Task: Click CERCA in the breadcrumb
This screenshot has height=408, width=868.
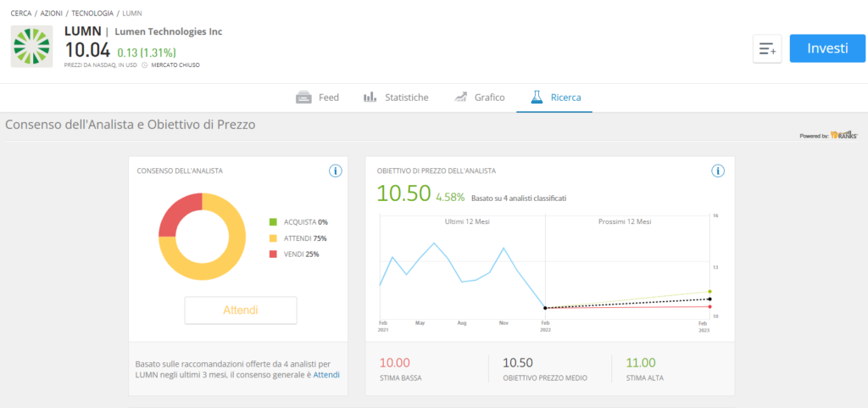Action: pyautogui.click(x=21, y=13)
